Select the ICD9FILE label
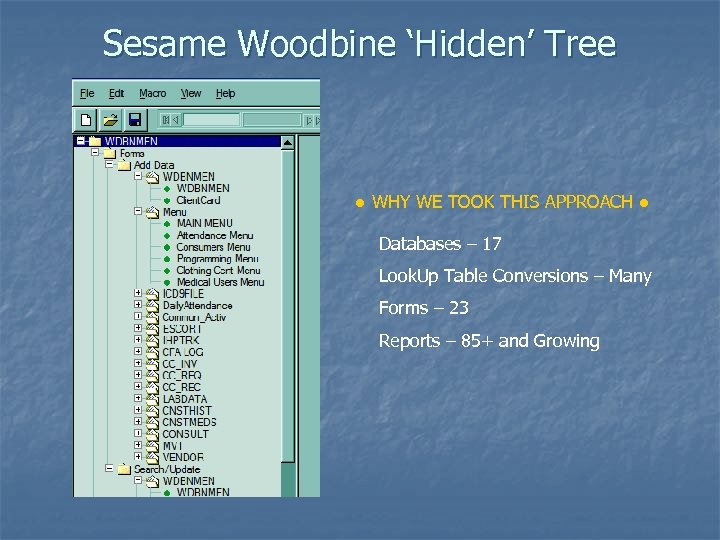 [183, 294]
